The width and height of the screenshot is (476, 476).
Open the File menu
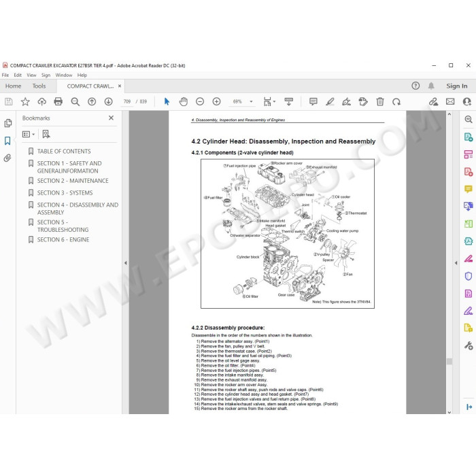click(x=5, y=75)
